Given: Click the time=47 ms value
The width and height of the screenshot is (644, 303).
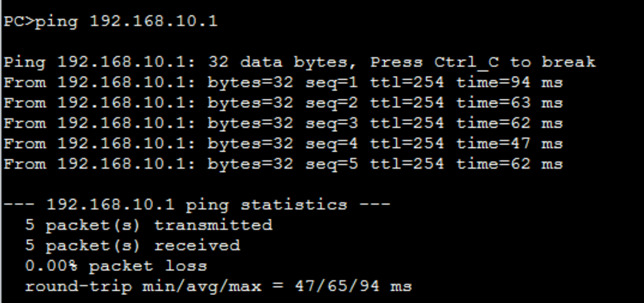Looking at the screenshot, I should [509, 143].
